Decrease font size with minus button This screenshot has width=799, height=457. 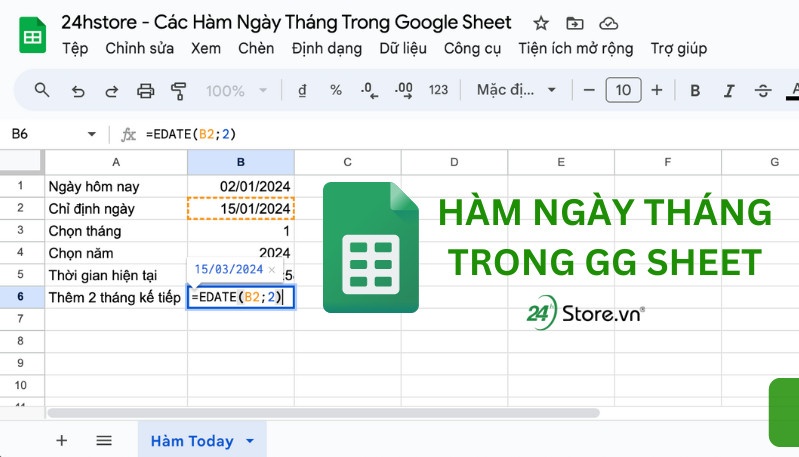click(x=589, y=91)
